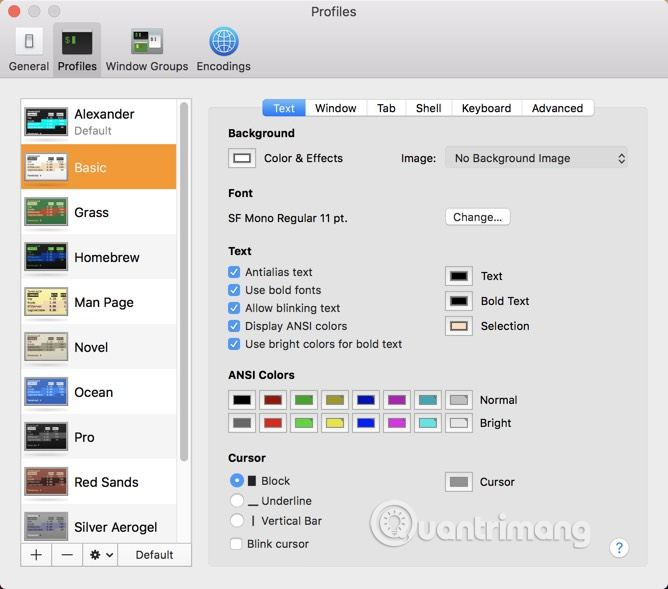Enable the Blink cursor checkbox

236,544
